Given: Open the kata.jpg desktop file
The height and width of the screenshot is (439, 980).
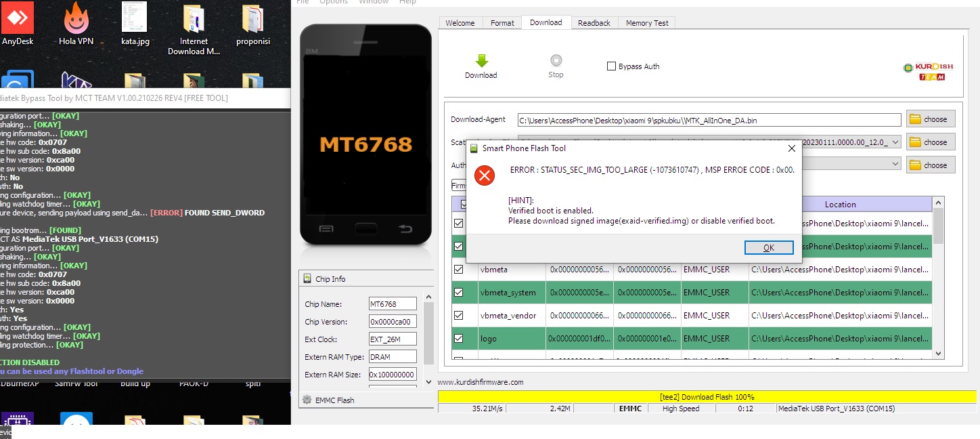Looking at the screenshot, I should pyautogui.click(x=135, y=18).
